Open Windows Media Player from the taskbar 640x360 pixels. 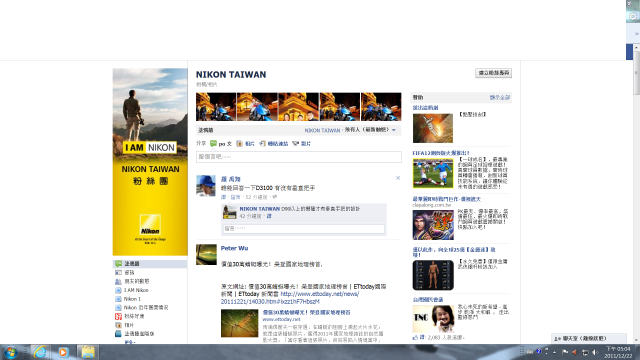63,352
